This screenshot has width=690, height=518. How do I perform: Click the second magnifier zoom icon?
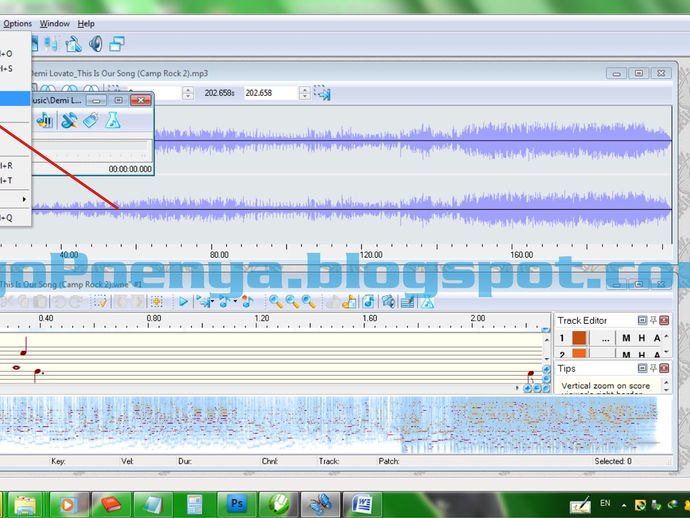(292, 302)
